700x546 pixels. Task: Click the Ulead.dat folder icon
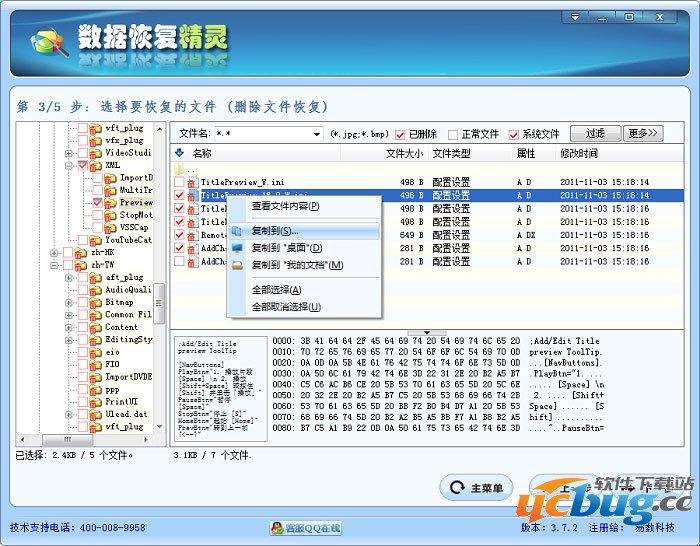96,415
